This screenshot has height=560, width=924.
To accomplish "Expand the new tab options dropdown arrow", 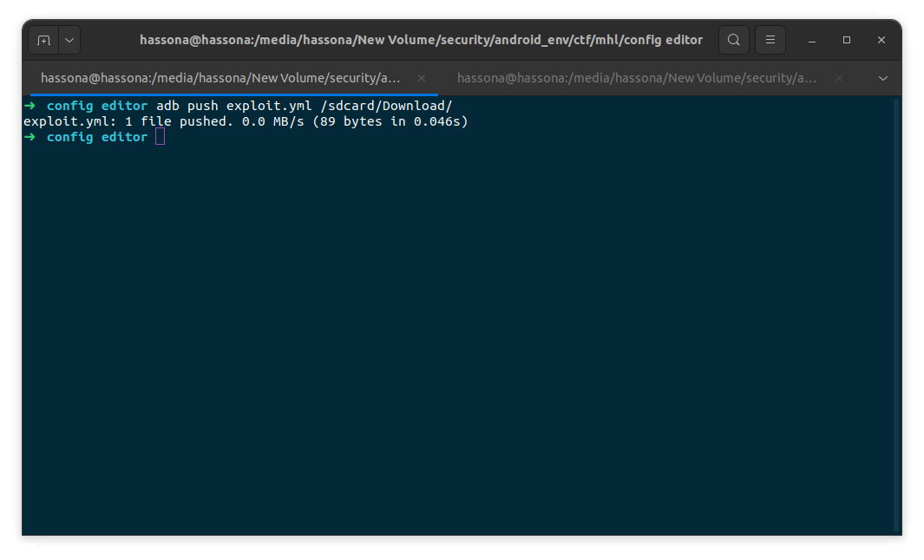I will tap(69, 40).
